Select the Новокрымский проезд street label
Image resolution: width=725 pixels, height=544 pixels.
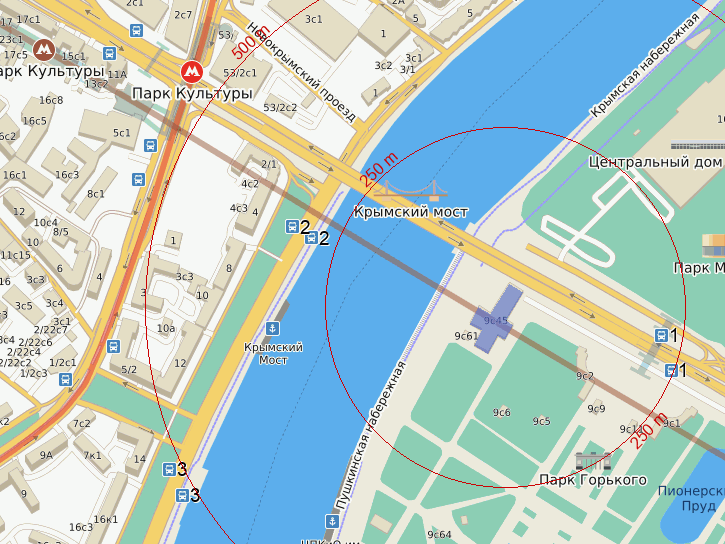pos(301,72)
